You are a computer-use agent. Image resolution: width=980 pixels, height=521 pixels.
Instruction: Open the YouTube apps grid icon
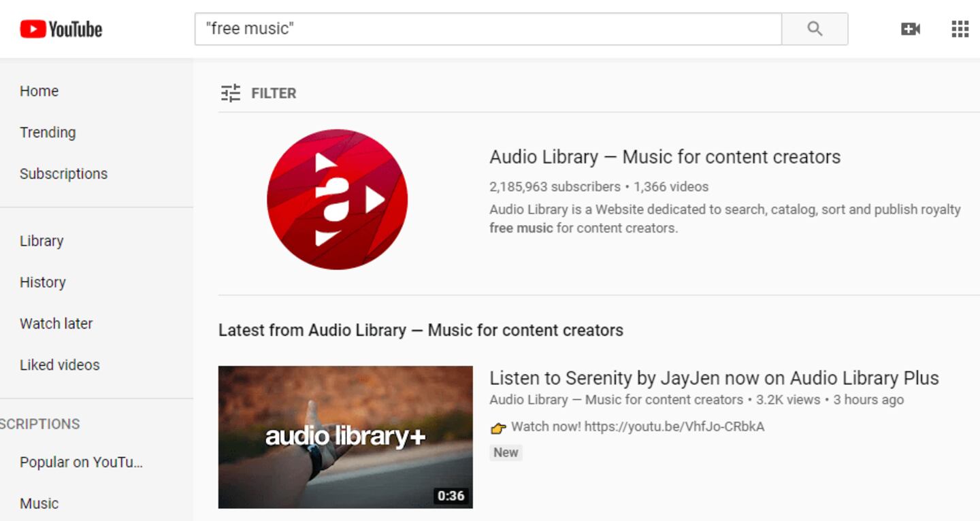coord(960,29)
